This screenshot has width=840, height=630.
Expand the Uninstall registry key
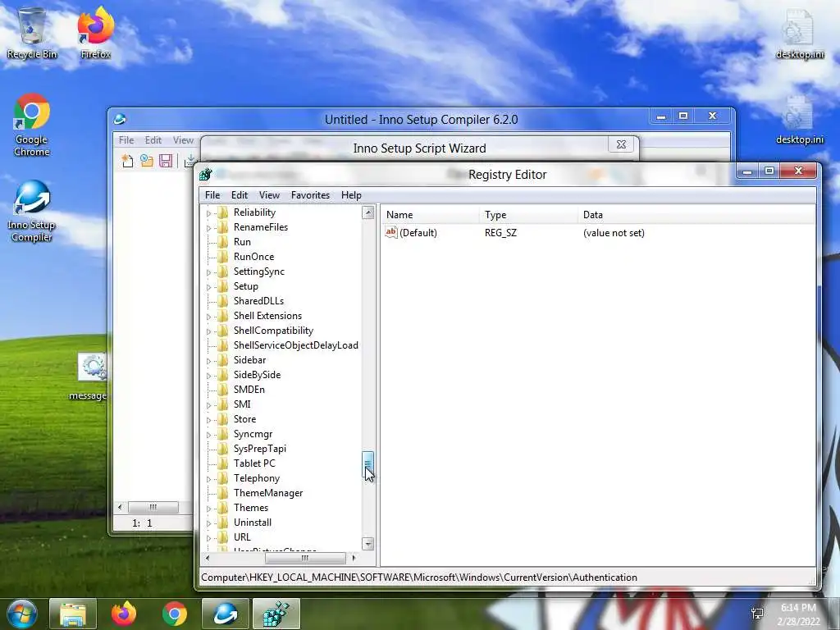click(208, 523)
